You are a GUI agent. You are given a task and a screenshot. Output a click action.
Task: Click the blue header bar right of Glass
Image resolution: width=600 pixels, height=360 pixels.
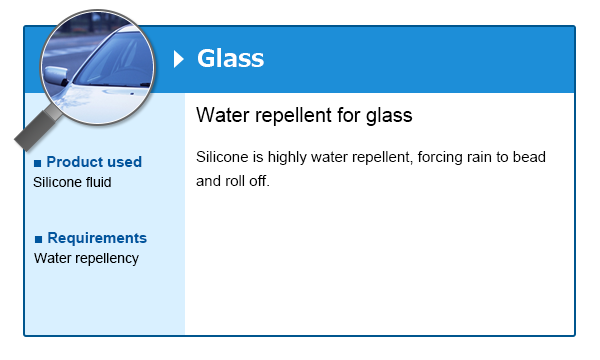419,59
